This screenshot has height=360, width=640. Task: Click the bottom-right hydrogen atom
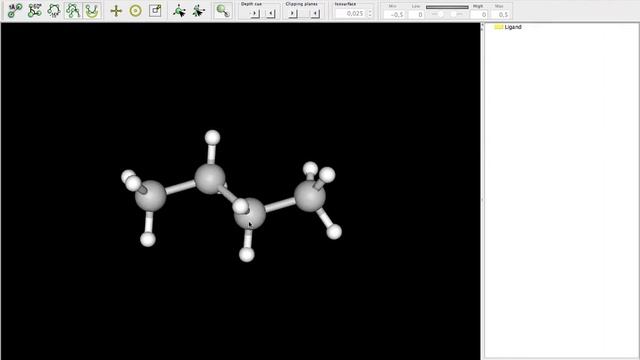pyautogui.click(x=334, y=231)
